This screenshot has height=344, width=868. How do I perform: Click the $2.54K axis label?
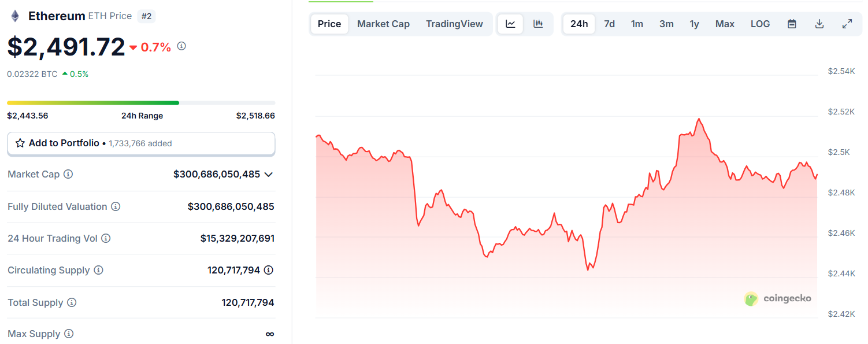[841, 71]
